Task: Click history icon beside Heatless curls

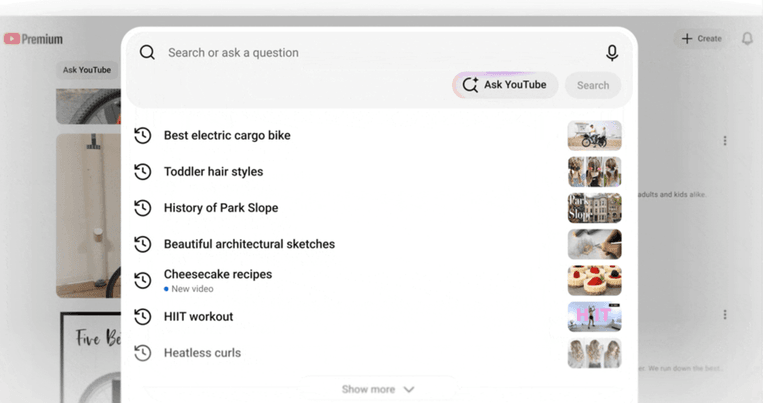Action: click(x=143, y=353)
